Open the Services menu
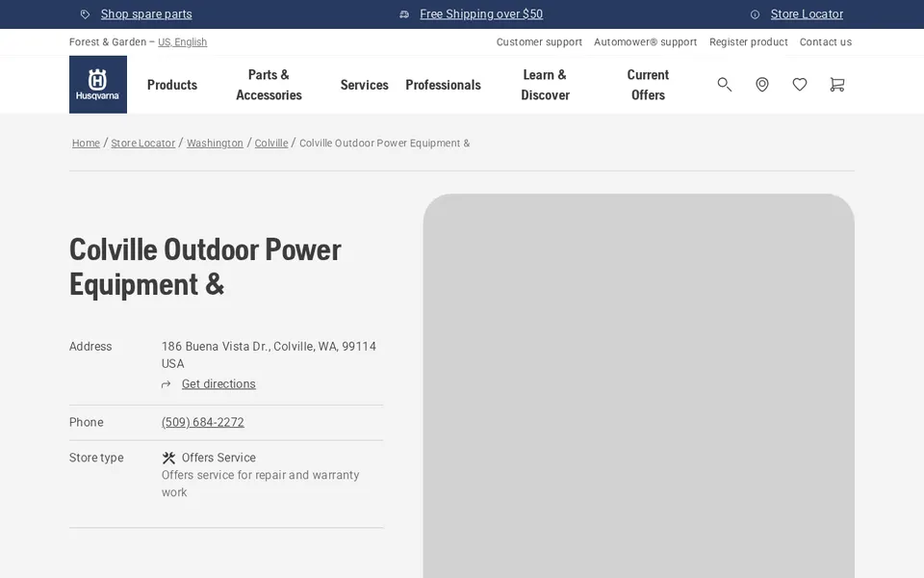The height and width of the screenshot is (578, 924). pos(364,85)
